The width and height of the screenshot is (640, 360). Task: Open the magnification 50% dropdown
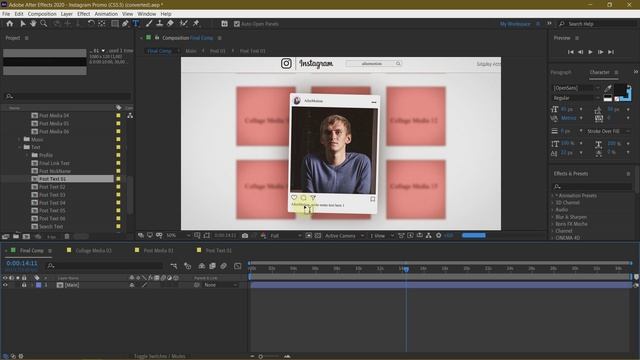click(x=178, y=236)
